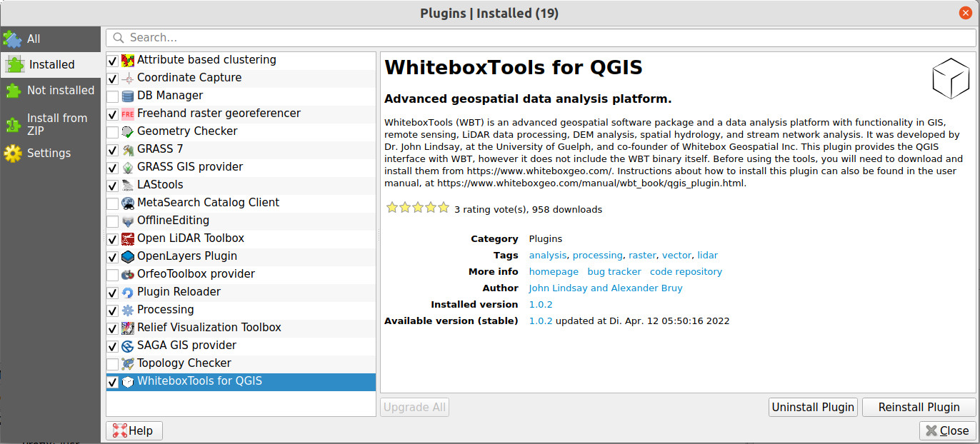Click the Attribute based clustering plugin icon
980x444 pixels.
[128, 61]
